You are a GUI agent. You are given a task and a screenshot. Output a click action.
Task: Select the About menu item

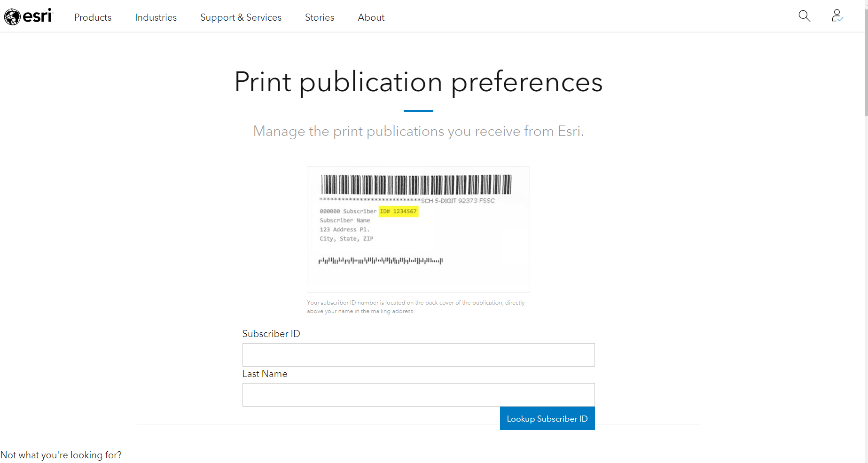[x=371, y=17]
